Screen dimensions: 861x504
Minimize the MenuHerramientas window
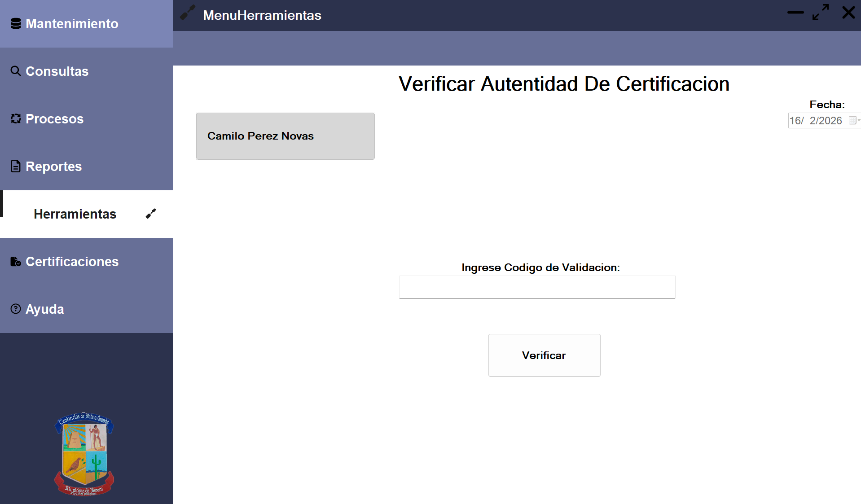click(x=795, y=13)
